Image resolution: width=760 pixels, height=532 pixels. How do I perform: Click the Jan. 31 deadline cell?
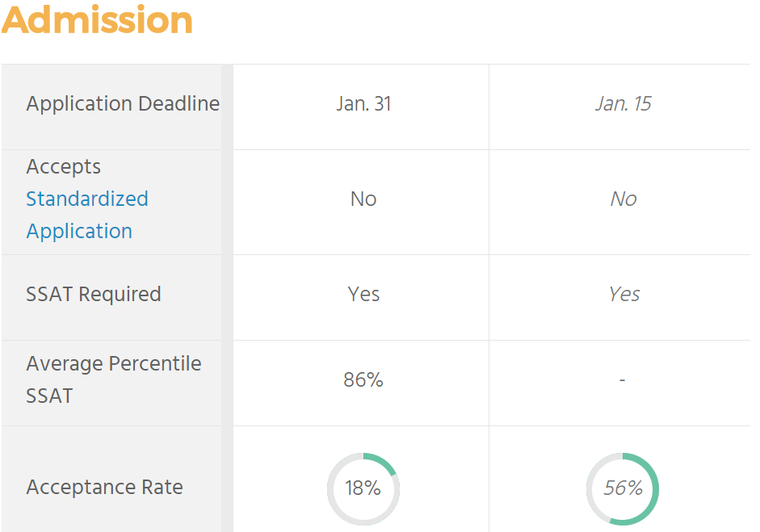[363, 104]
